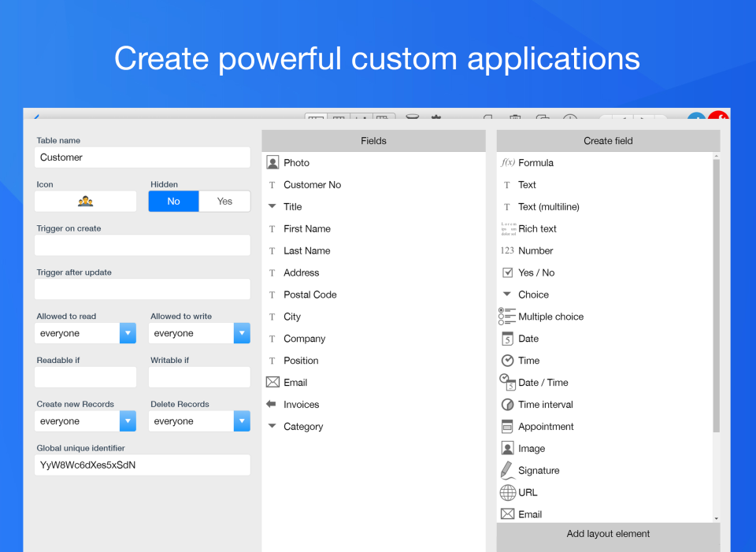This screenshot has height=552, width=756.
Task: Click the scrollbar up arrow in Create field
Action: tap(717, 156)
